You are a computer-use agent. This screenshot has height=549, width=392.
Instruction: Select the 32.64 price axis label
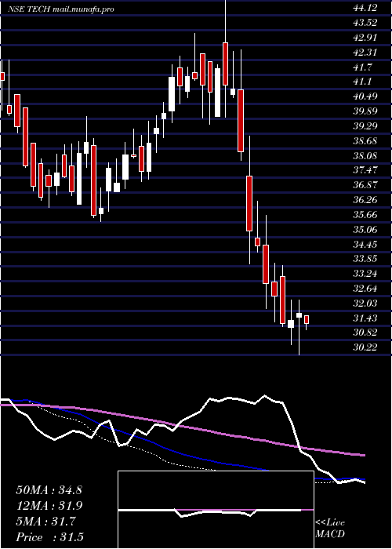point(365,289)
